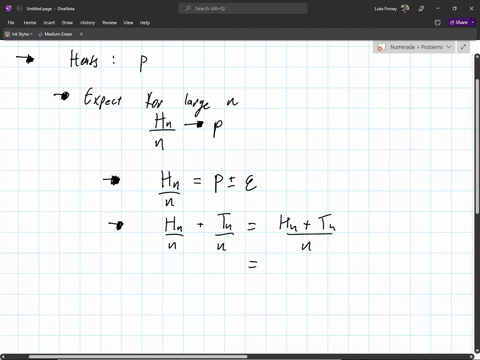Viewport: 480px width, 360px height.
Task: Click the horizontal scrollbar at bottom
Action: coord(138,357)
